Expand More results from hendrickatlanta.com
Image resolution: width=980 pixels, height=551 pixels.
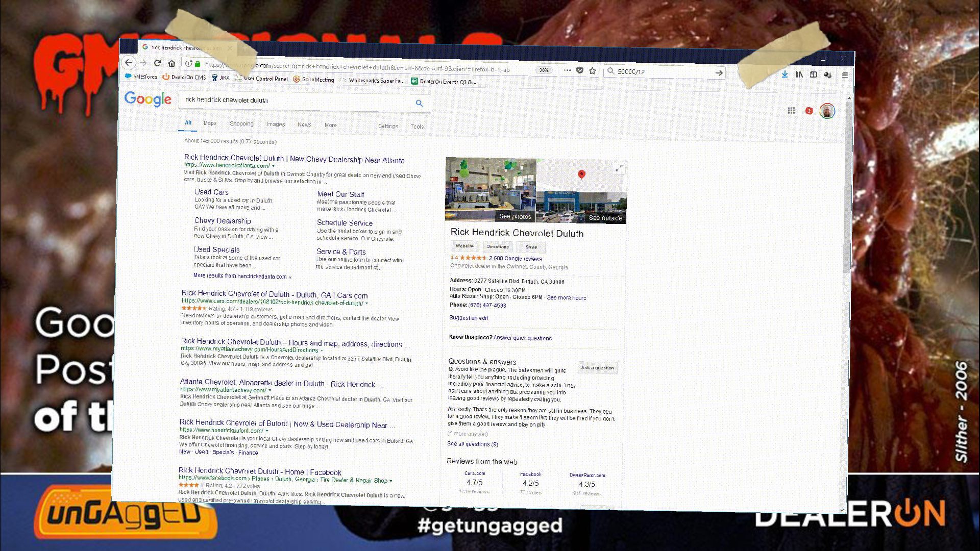242,276
